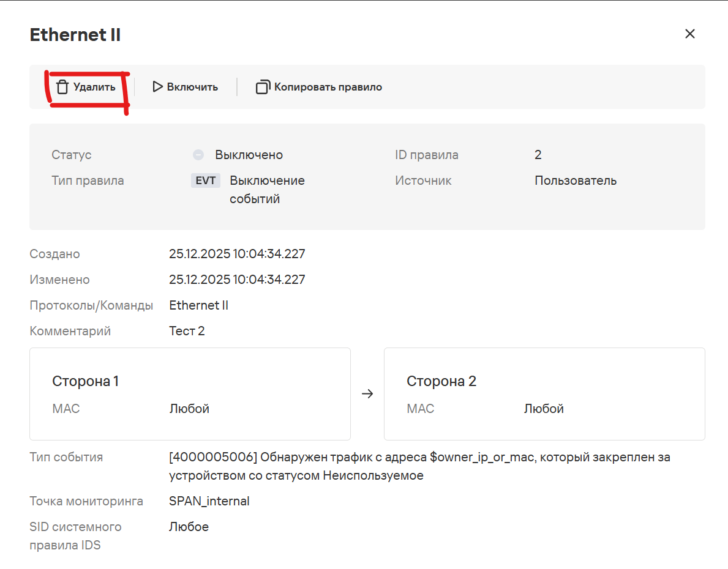Viewport: 728px width, 569px height.
Task: Click the gray disabled status icon
Action: [198, 155]
